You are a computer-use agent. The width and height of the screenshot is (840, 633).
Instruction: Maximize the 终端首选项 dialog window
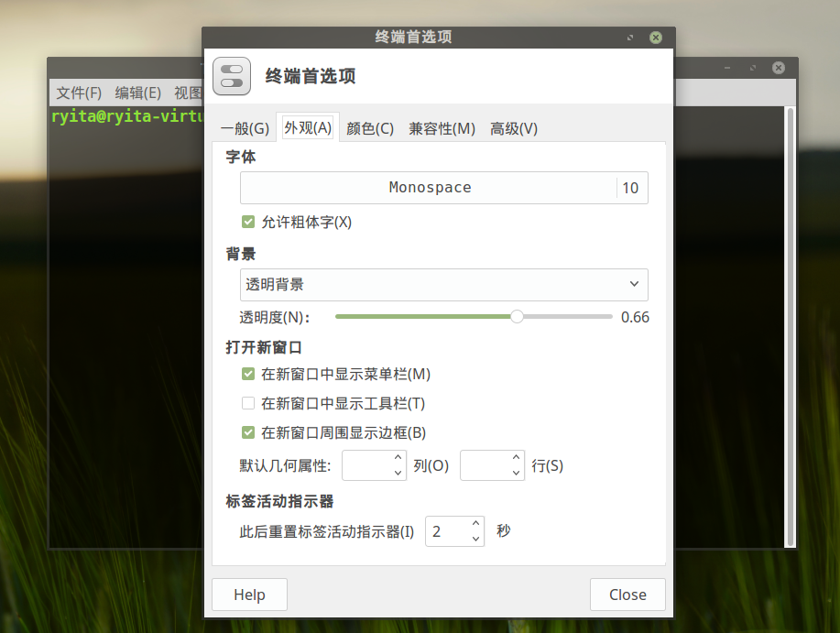[630, 38]
